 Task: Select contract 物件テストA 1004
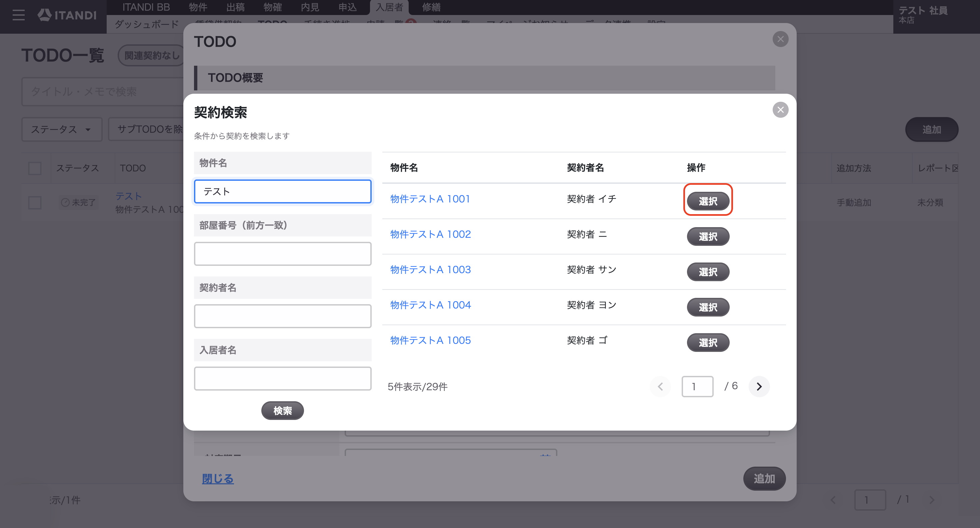coord(708,307)
